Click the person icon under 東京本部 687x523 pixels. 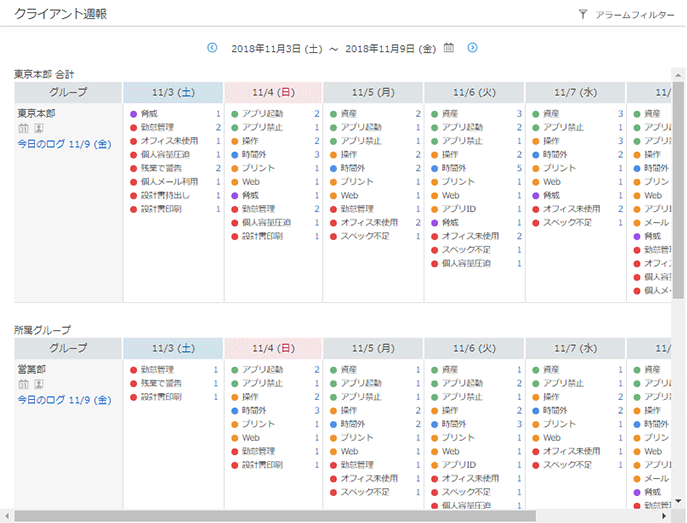(38, 128)
